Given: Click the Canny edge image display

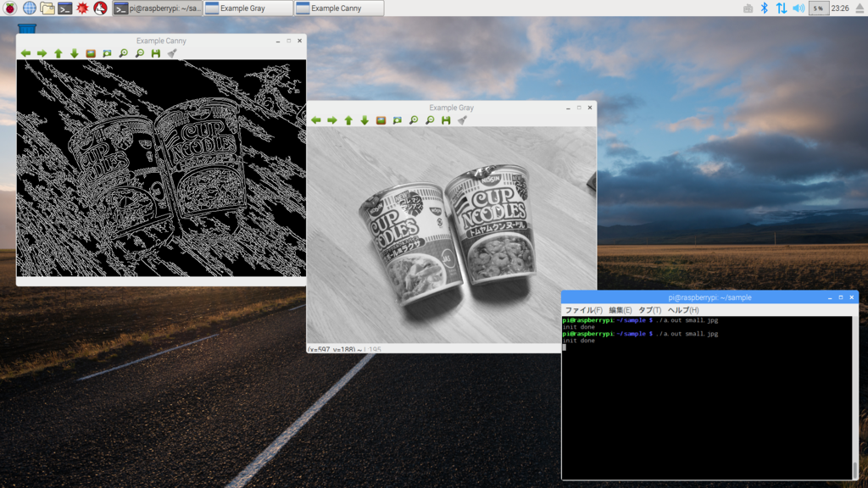Looking at the screenshot, I should (x=161, y=169).
